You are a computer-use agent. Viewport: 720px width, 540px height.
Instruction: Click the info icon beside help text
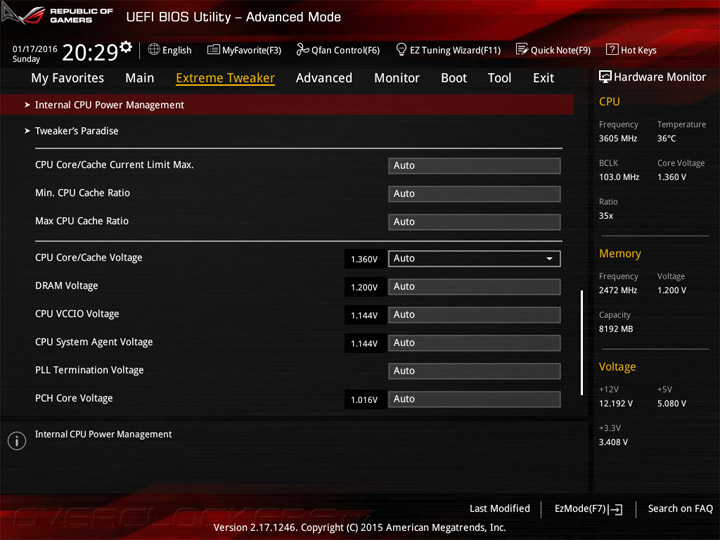pos(17,441)
